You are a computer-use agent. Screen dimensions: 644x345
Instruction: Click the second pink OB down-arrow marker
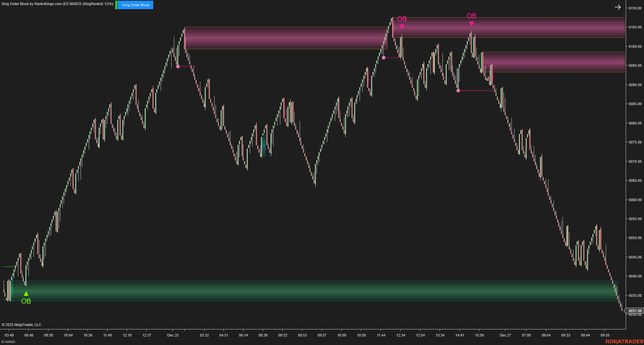pyautogui.click(x=471, y=24)
